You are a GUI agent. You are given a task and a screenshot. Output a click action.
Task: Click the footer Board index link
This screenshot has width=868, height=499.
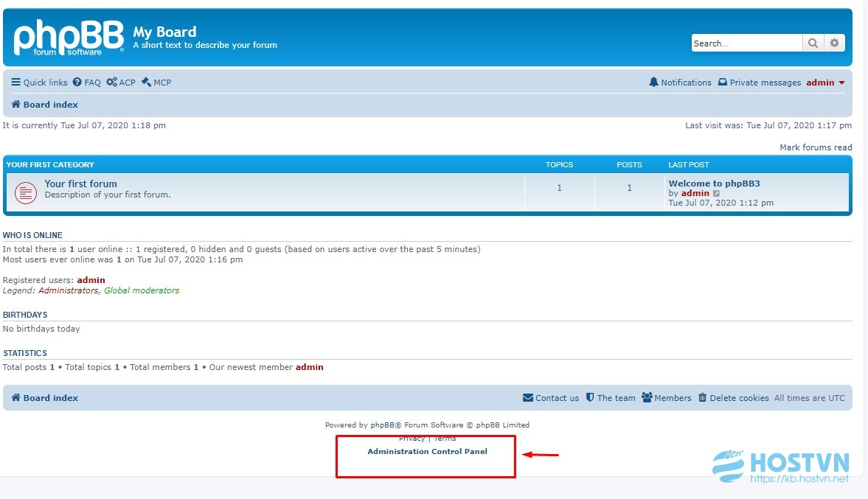[x=45, y=398]
